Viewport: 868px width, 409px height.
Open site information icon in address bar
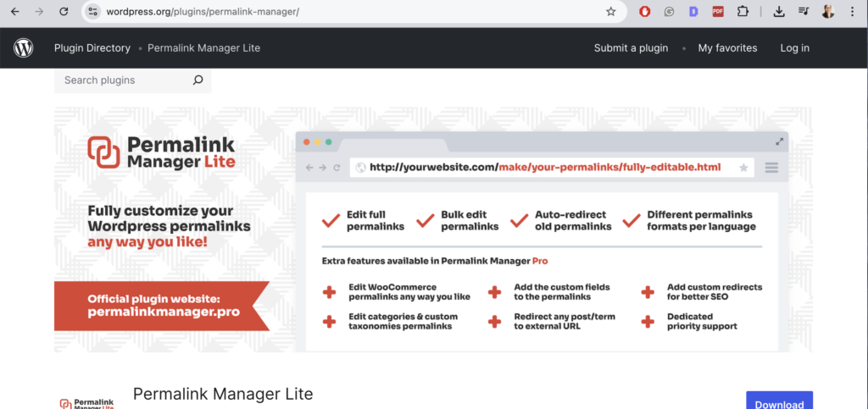[93, 11]
